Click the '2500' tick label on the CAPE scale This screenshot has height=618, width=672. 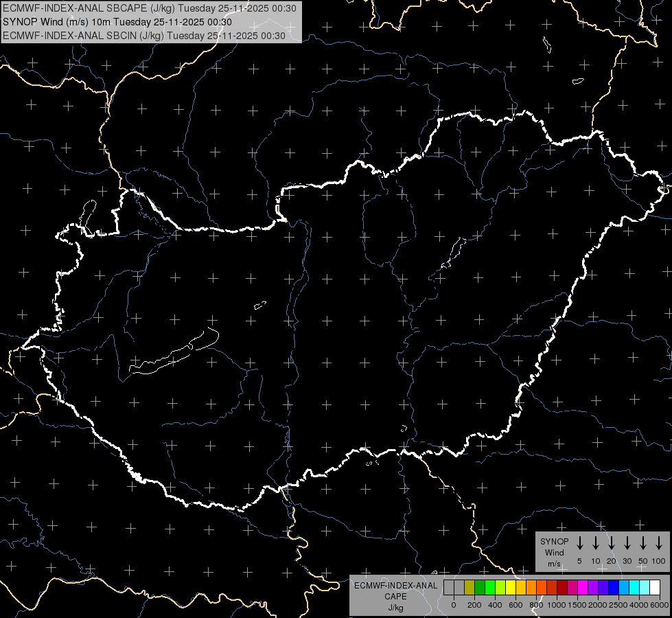pos(618,605)
